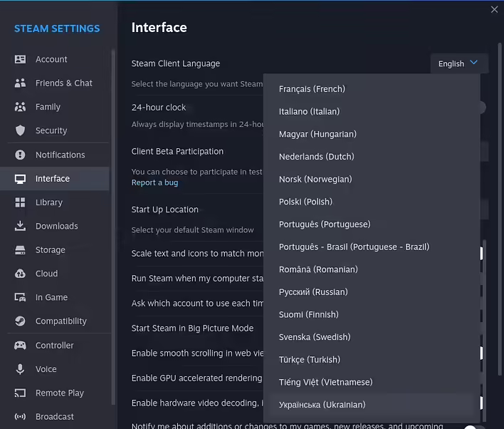Click the Notifications exclamation icon

pos(20,155)
